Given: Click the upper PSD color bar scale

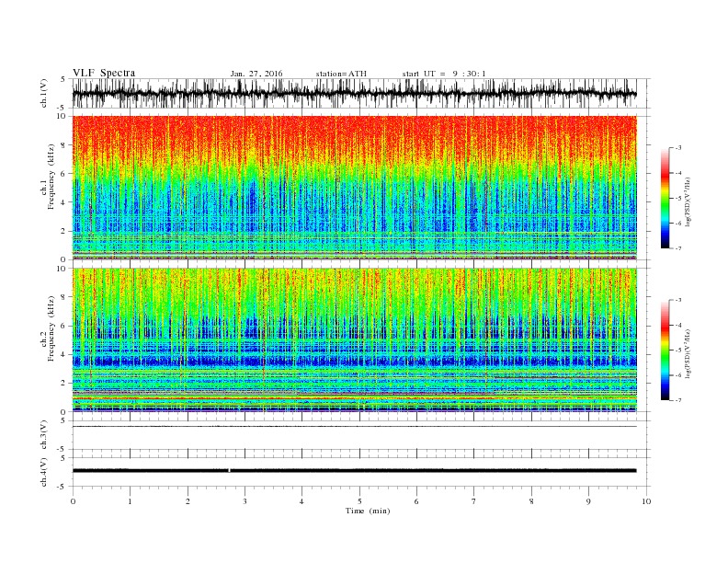Looking at the screenshot, I should pos(665,198).
